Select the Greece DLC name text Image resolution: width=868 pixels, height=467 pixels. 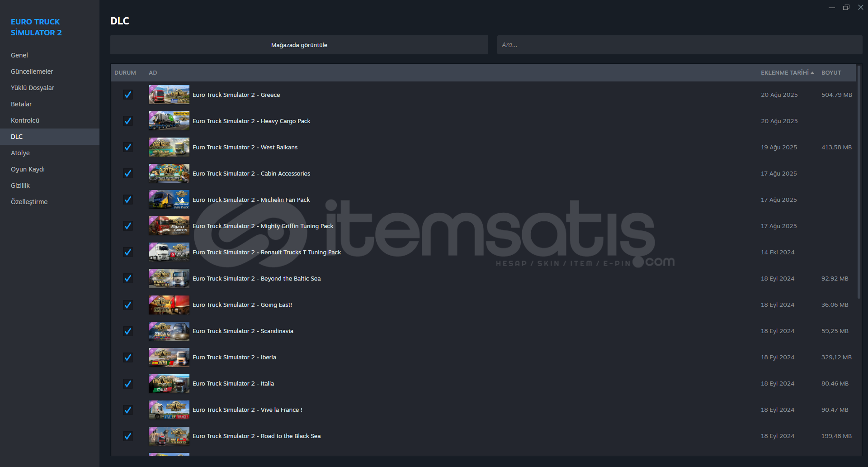pyautogui.click(x=236, y=95)
